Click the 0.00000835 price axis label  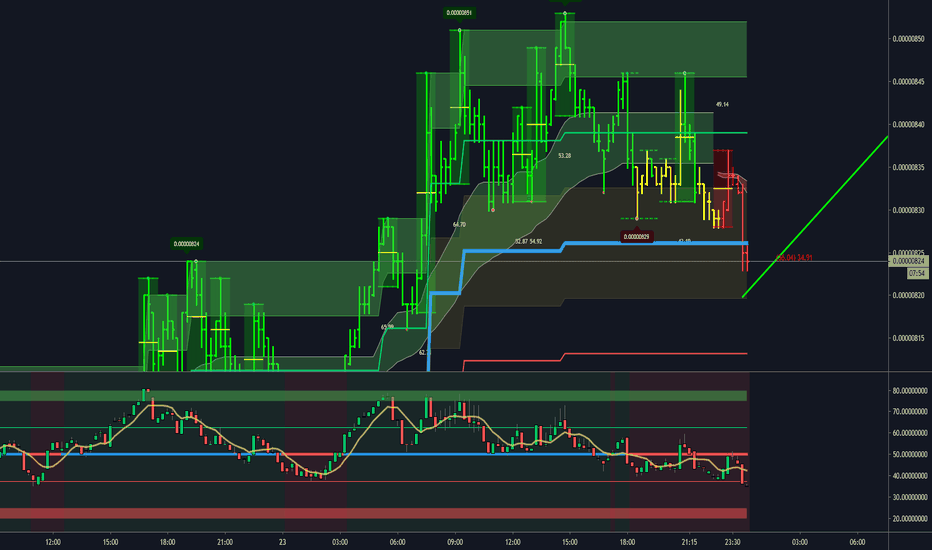tap(908, 168)
